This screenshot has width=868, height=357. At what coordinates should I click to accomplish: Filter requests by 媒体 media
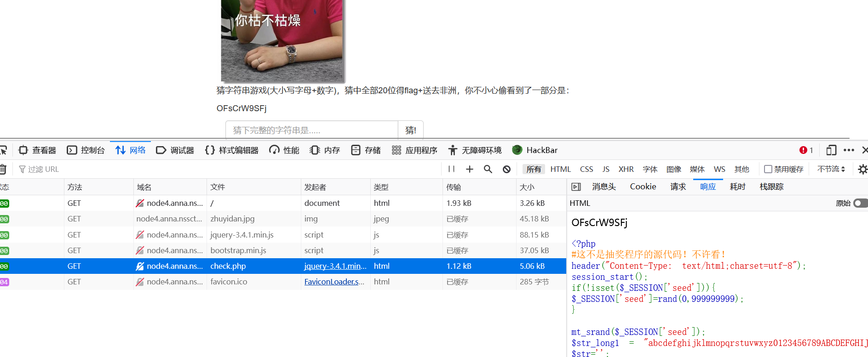pos(697,169)
